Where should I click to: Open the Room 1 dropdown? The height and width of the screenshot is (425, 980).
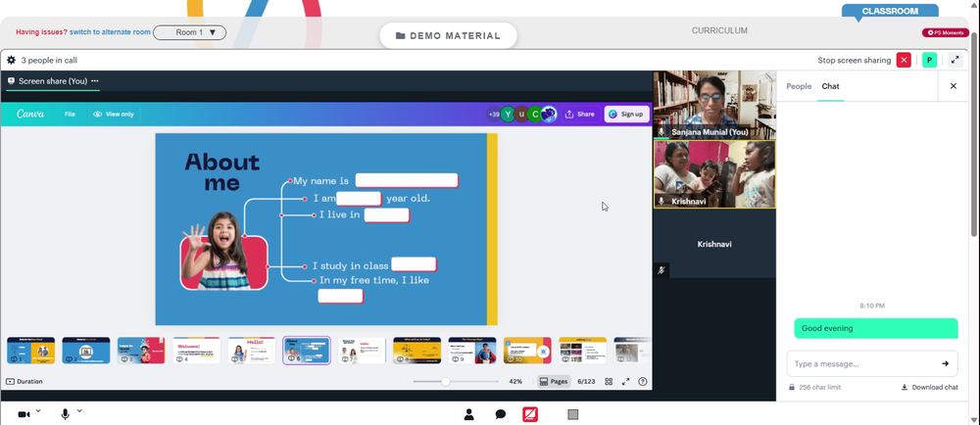point(189,32)
